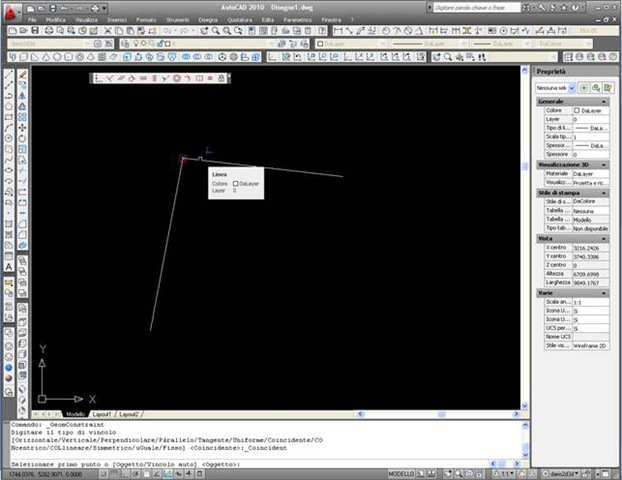Click the lock icon on floating constraint toolbar

click(221, 78)
